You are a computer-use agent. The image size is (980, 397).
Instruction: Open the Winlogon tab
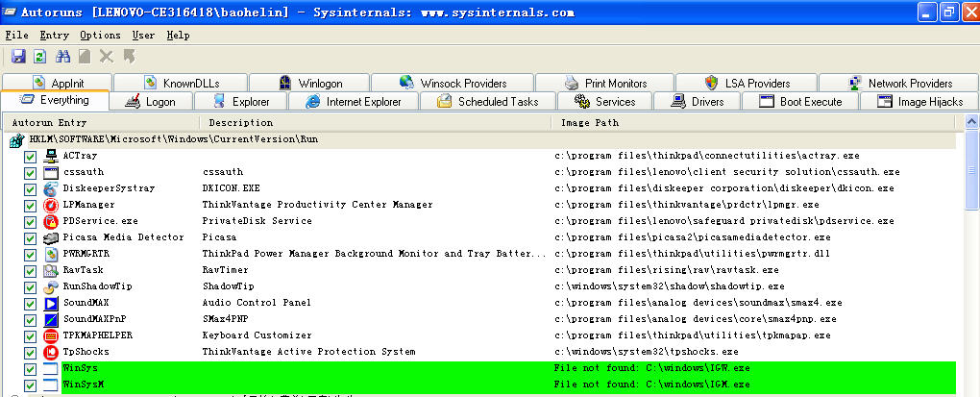tap(310, 83)
